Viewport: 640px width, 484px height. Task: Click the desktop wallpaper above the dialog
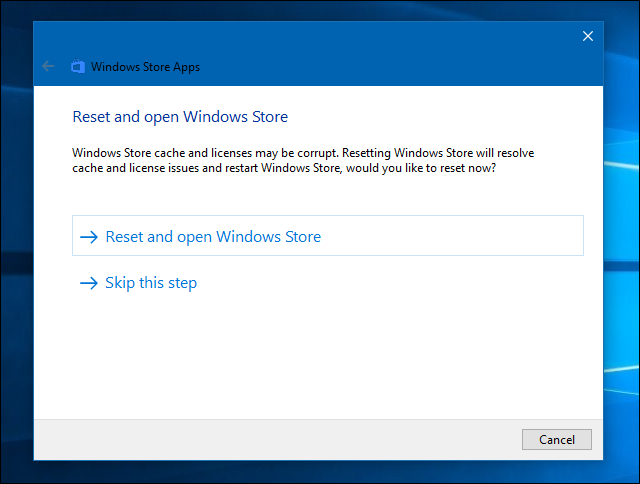coord(320,9)
